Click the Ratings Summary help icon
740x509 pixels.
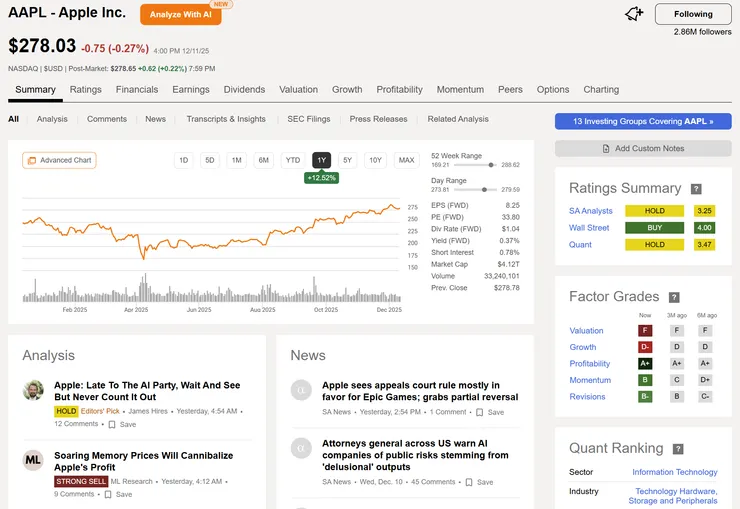696,188
